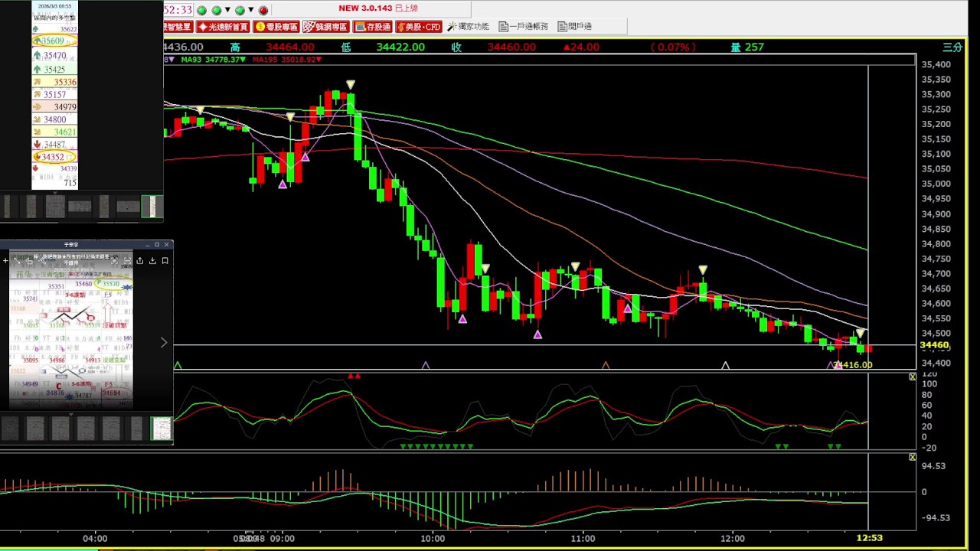
Task: Click the yellow sell marker at chart peak
Action: (351, 84)
